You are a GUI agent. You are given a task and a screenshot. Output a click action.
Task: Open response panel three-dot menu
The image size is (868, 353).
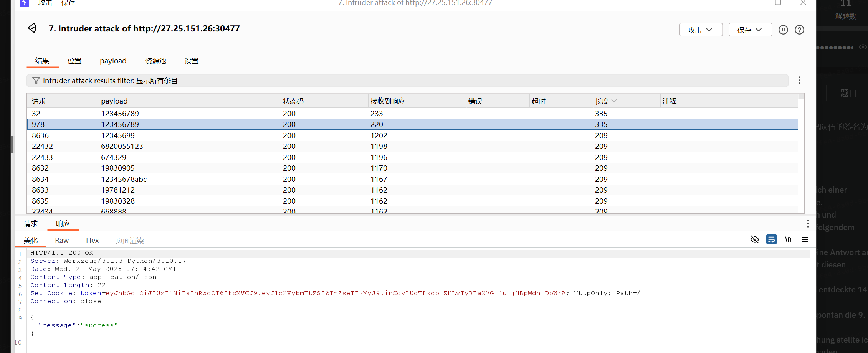808,224
